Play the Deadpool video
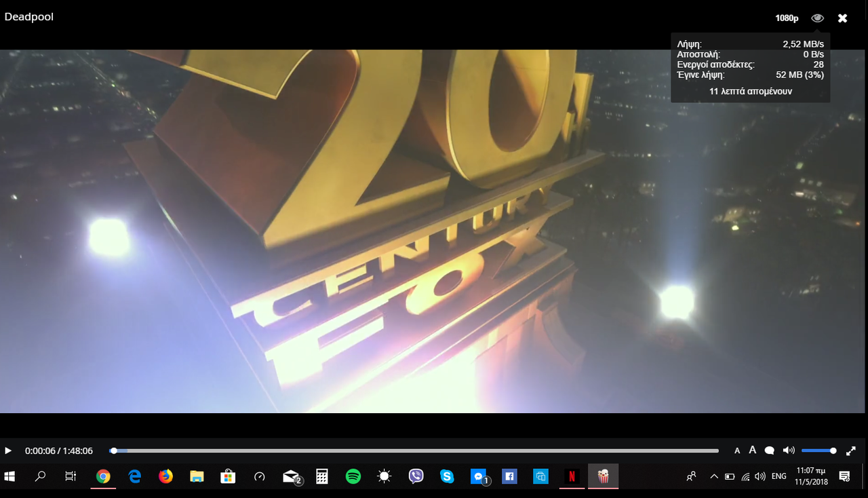868x498 pixels. tap(8, 451)
